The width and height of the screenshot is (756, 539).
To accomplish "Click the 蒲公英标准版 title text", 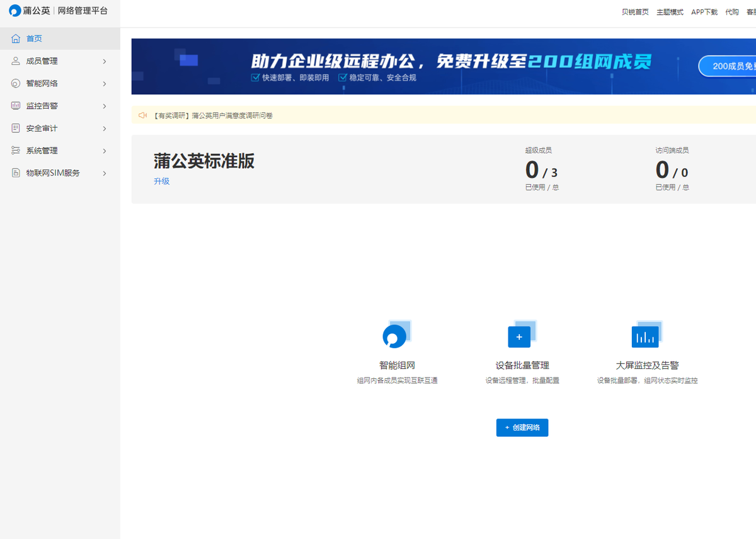I will coord(204,161).
